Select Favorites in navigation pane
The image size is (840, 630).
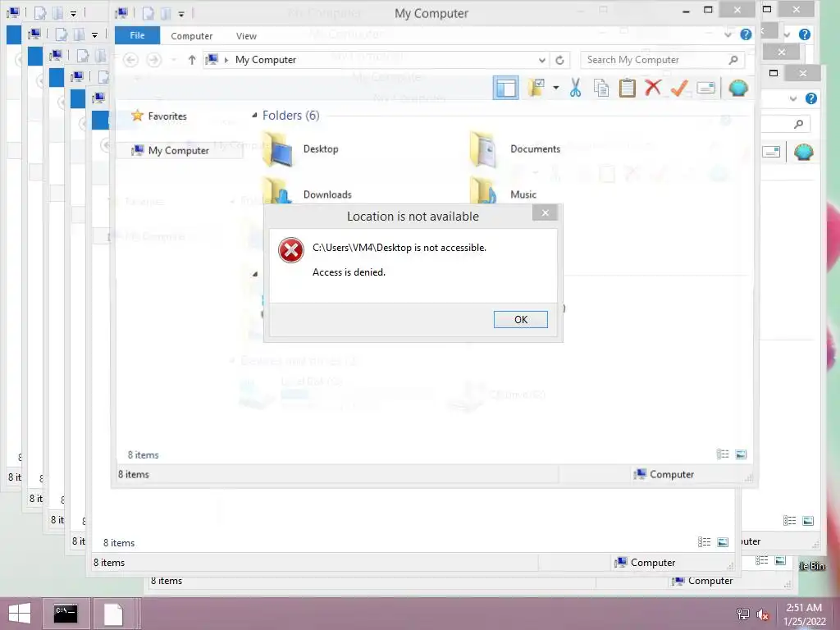pyautogui.click(x=167, y=116)
